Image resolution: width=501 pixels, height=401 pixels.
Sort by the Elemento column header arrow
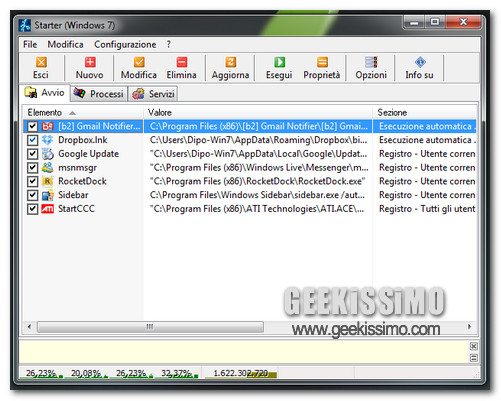72,113
